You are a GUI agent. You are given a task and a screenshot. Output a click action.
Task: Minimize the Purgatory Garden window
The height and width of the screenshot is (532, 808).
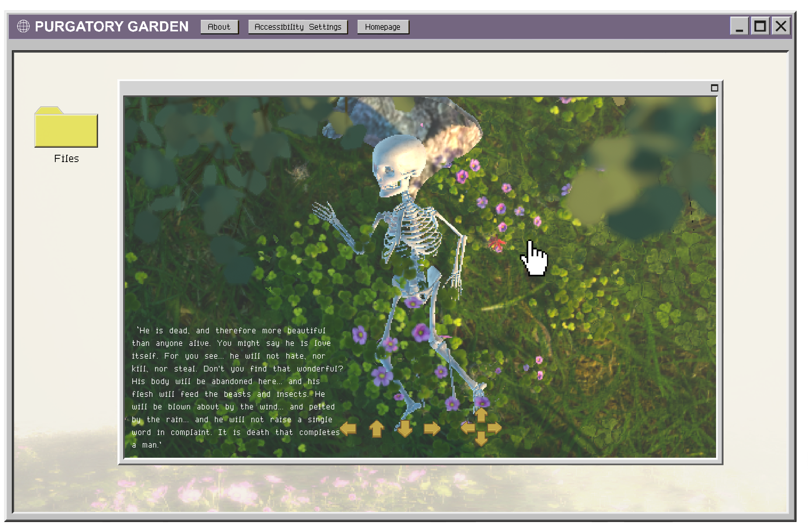coord(739,26)
